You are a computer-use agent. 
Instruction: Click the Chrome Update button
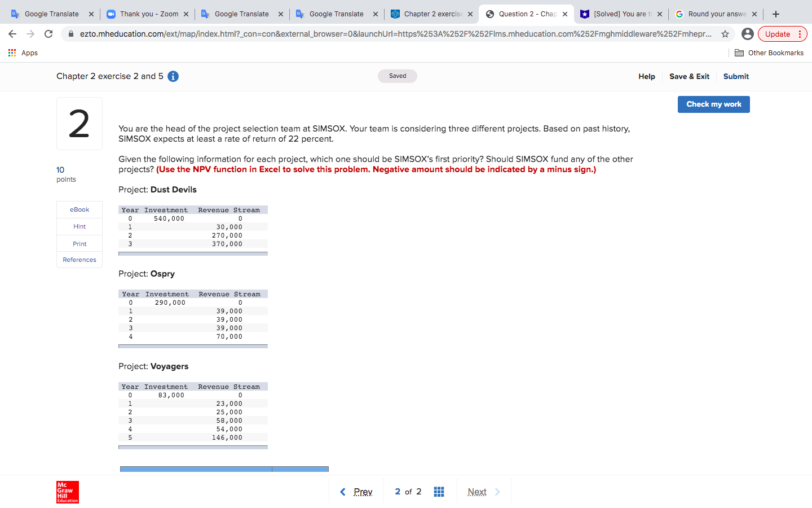pos(783,34)
